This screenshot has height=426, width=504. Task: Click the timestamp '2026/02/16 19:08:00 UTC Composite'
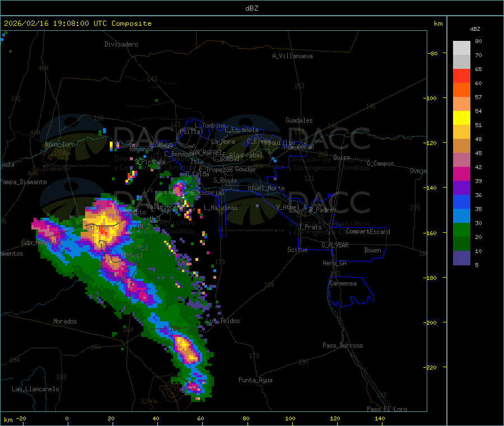(x=77, y=24)
